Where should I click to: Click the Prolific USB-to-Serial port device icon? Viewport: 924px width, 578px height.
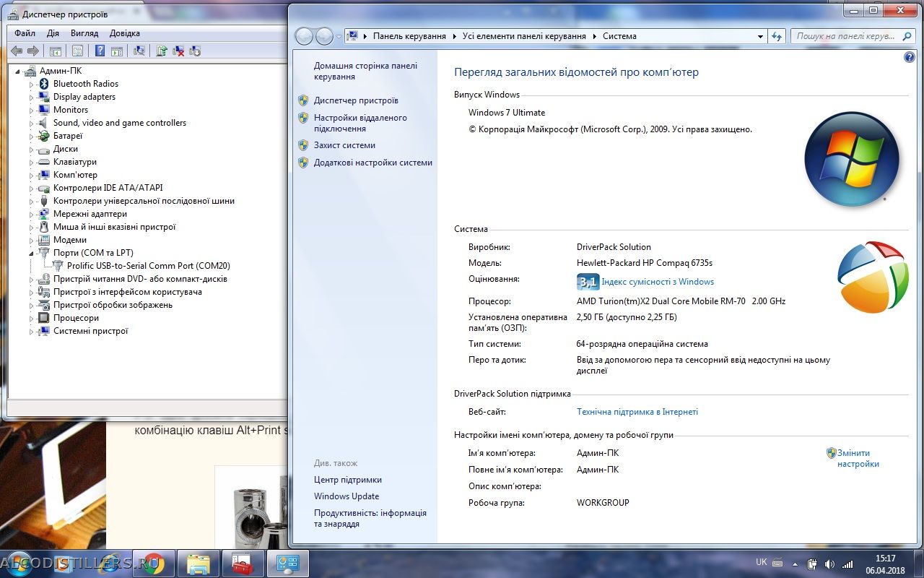coord(58,266)
